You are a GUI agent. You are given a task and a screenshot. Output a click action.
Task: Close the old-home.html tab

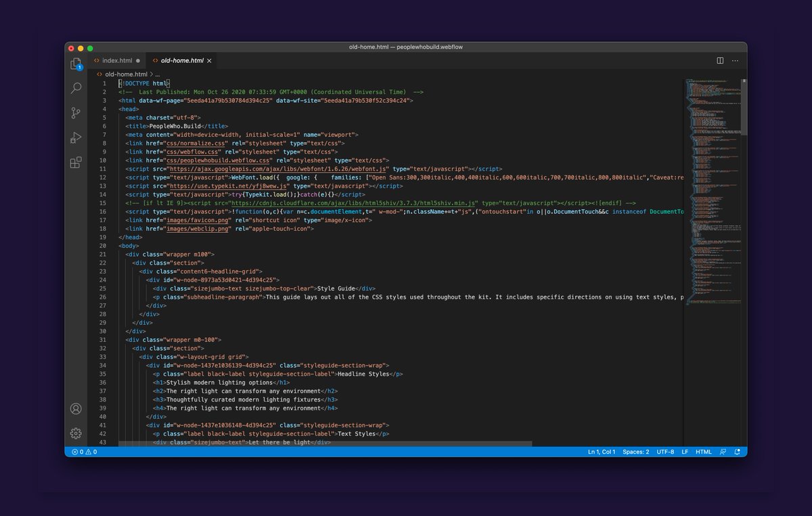(209, 61)
